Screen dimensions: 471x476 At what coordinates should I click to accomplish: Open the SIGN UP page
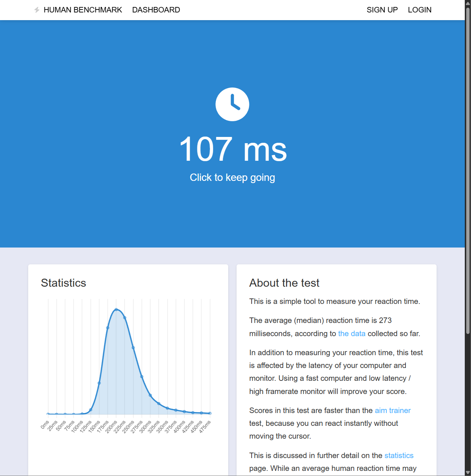click(382, 10)
